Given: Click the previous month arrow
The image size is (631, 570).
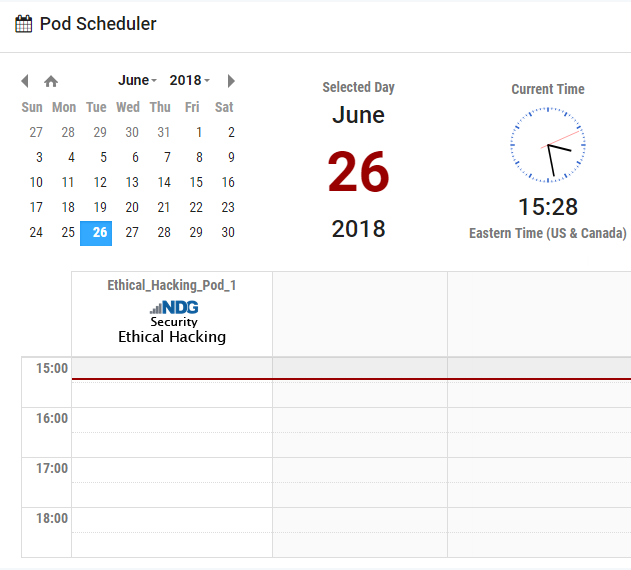Looking at the screenshot, I should point(25,81).
